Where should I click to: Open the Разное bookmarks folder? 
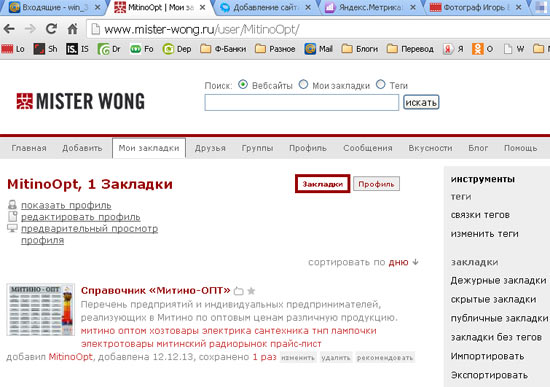275,49
